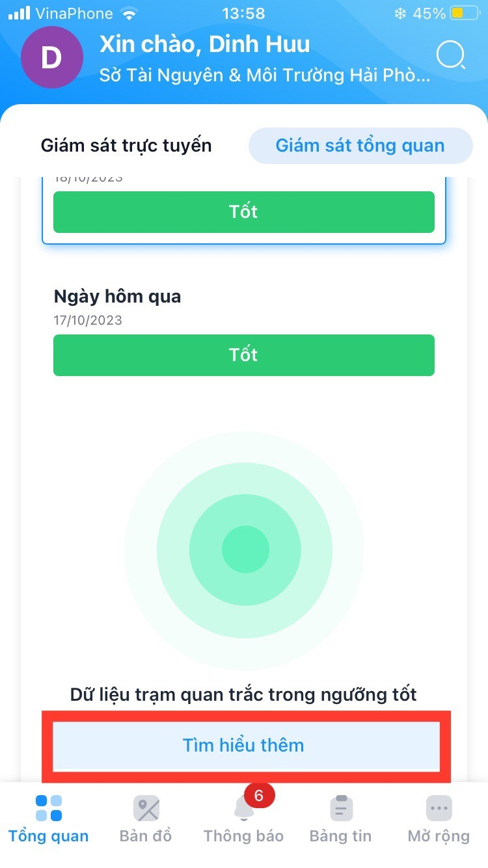Open the Thông báo bell icon

pyautogui.click(x=243, y=809)
